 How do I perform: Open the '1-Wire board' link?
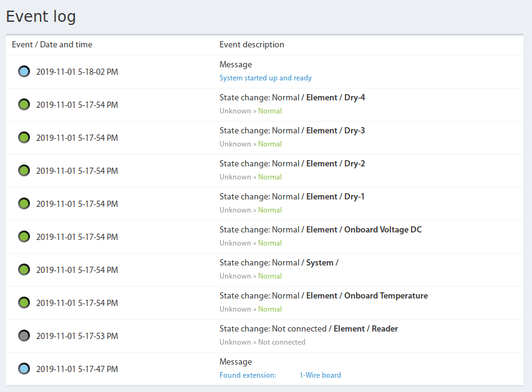pos(321,375)
